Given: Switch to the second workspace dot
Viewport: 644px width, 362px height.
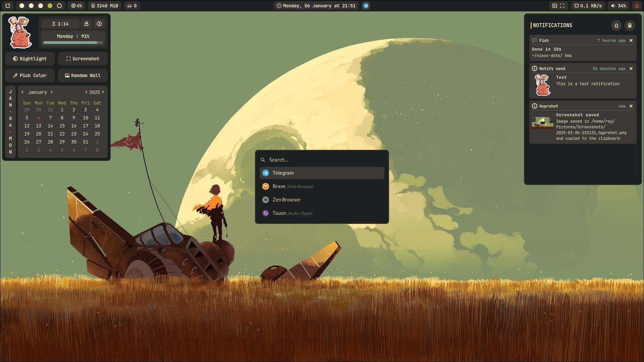Looking at the screenshot, I should pyautogui.click(x=31, y=6).
